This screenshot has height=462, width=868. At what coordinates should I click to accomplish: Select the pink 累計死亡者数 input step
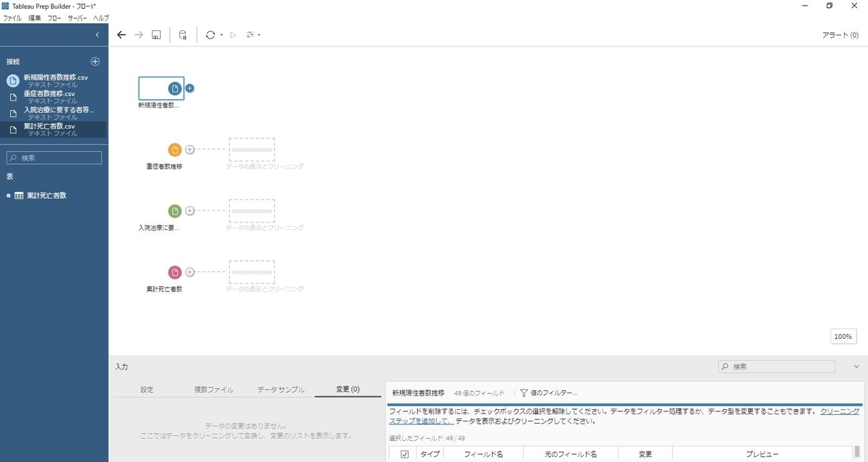pos(175,273)
